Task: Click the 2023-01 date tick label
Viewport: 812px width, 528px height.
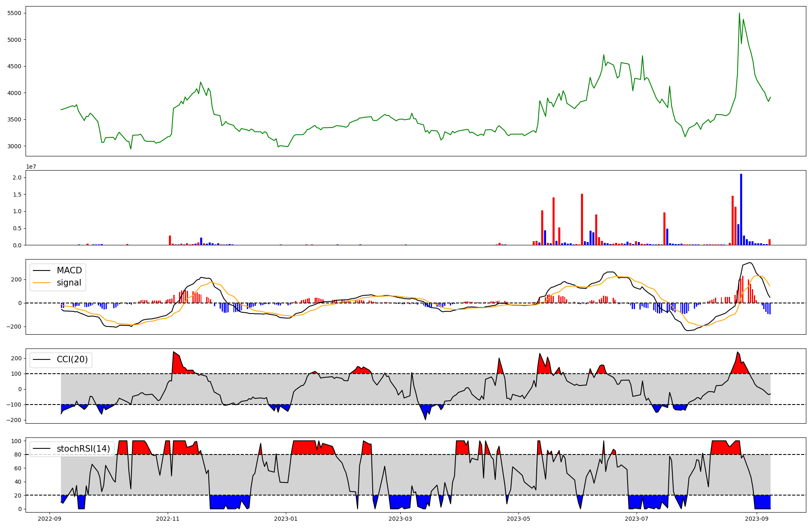Action: coord(286,519)
